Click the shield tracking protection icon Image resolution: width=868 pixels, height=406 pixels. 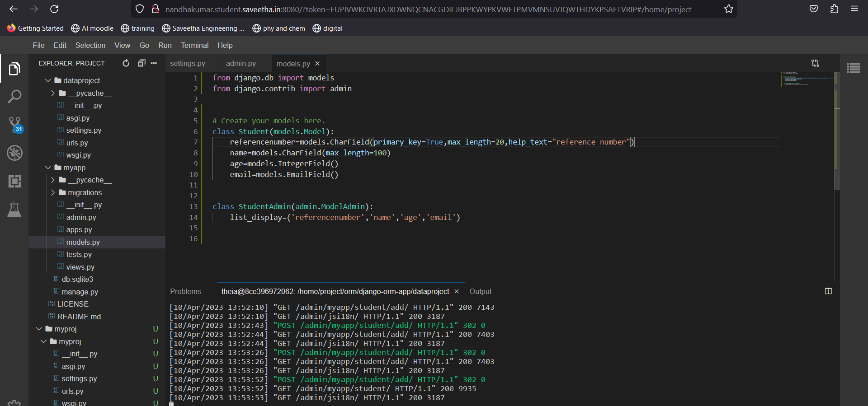tap(140, 9)
